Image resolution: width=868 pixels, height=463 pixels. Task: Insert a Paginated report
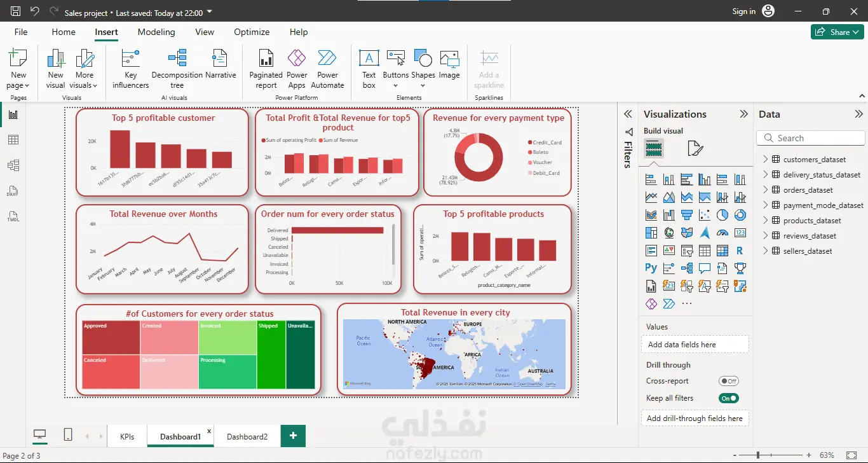266,69
